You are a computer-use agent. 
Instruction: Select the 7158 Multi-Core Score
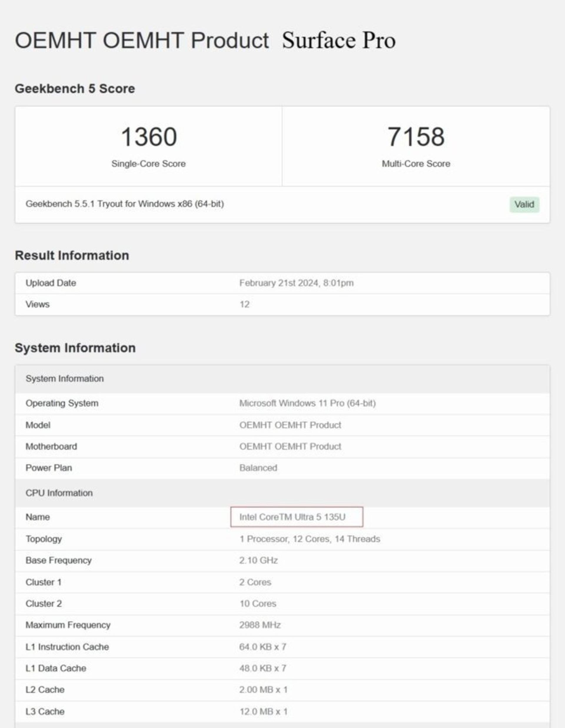416,137
